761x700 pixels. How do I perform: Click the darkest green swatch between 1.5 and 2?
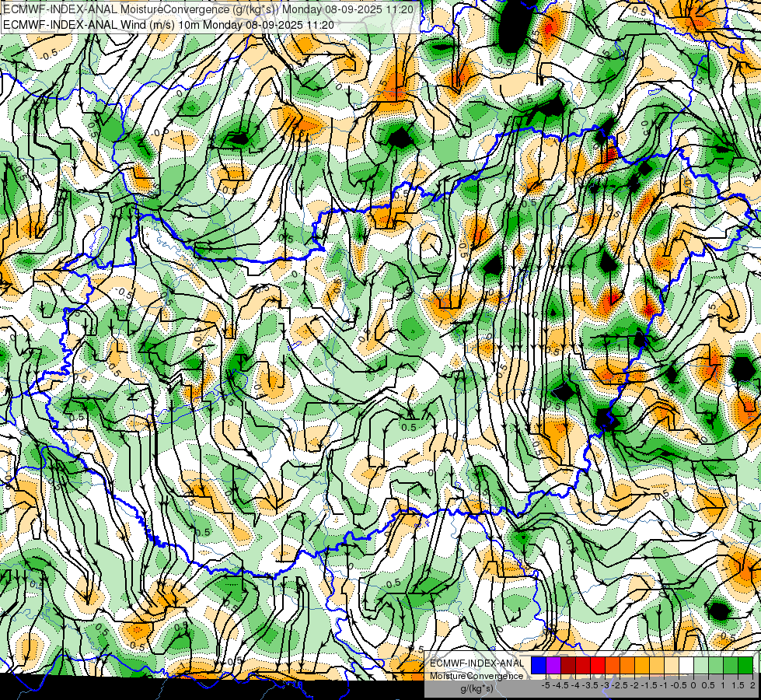745,666
